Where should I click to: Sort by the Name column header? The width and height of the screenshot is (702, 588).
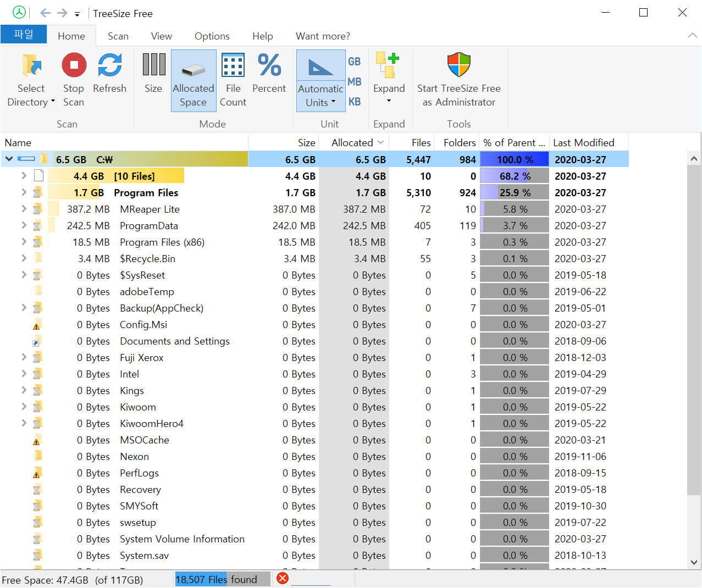[x=124, y=142]
